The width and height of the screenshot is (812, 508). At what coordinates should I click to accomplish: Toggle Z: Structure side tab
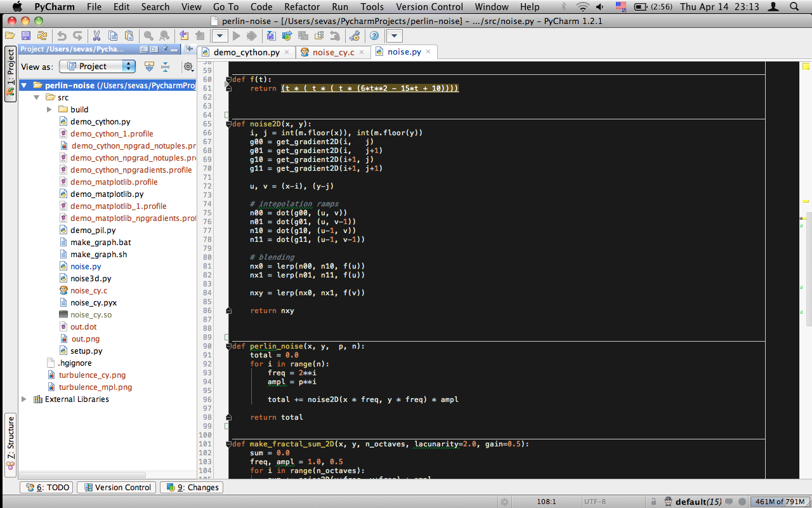point(10,445)
